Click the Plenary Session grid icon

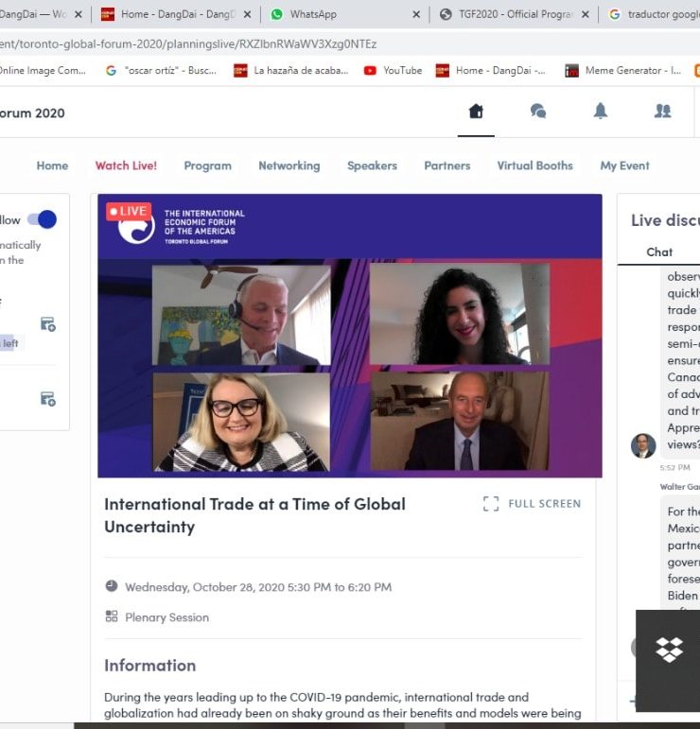[x=112, y=616]
